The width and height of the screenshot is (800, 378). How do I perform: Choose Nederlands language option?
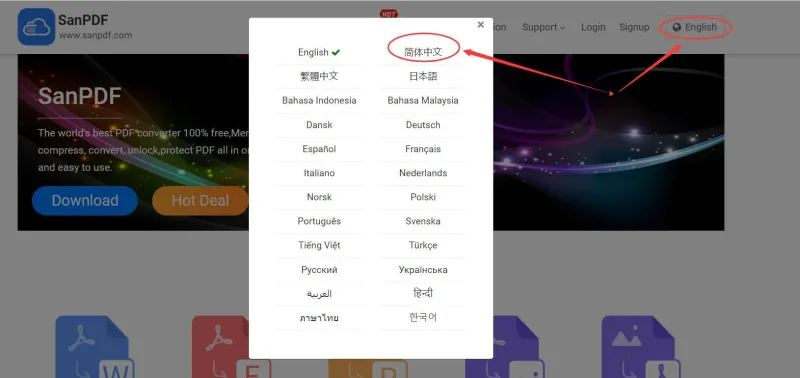coord(423,173)
